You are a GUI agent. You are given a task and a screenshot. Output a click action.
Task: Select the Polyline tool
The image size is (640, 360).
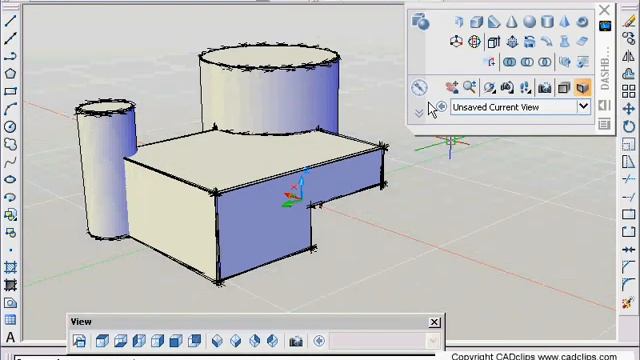[10, 56]
